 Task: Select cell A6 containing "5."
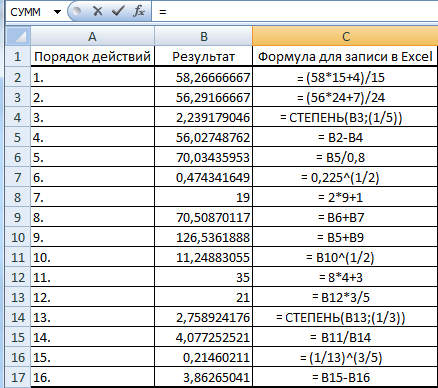[x=92, y=157]
